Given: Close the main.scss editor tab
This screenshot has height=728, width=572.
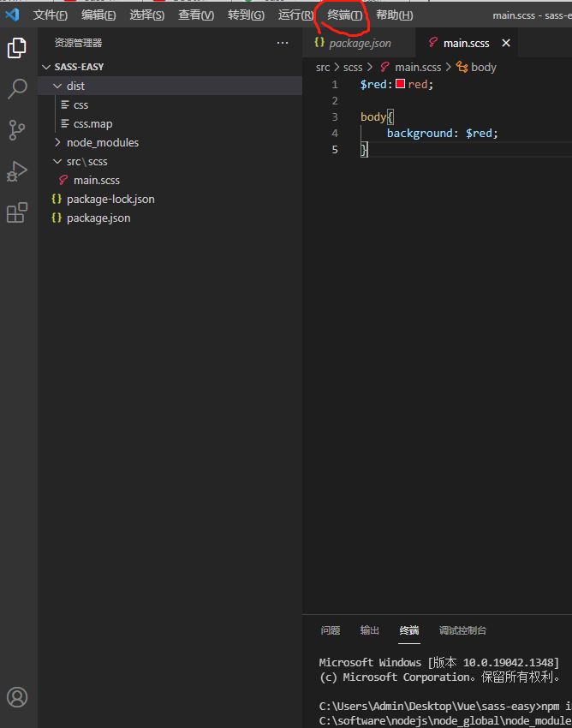Looking at the screenshot, I should pos(506,43).
